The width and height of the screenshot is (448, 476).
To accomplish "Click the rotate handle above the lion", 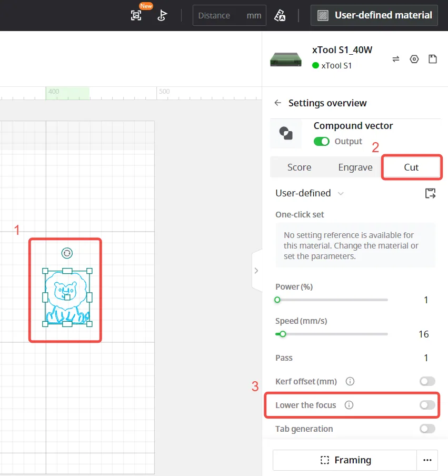I will (x=67, y=253).
